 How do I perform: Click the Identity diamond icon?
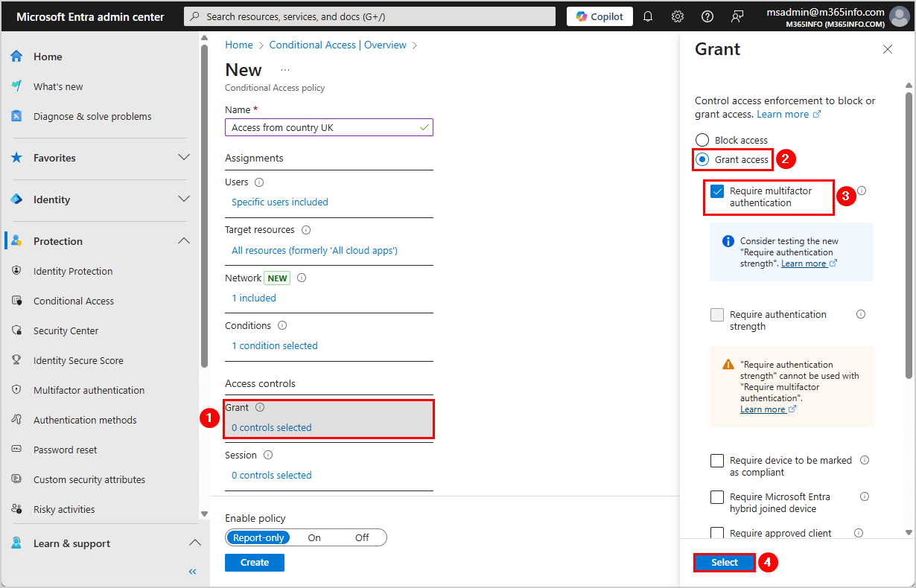pyautogui.click(x=16, y=199)
